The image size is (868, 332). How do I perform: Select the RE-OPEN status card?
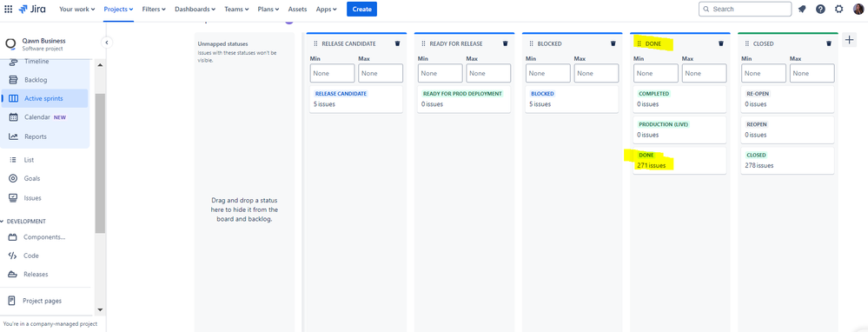pyautogui.click(x=788, y=99)
